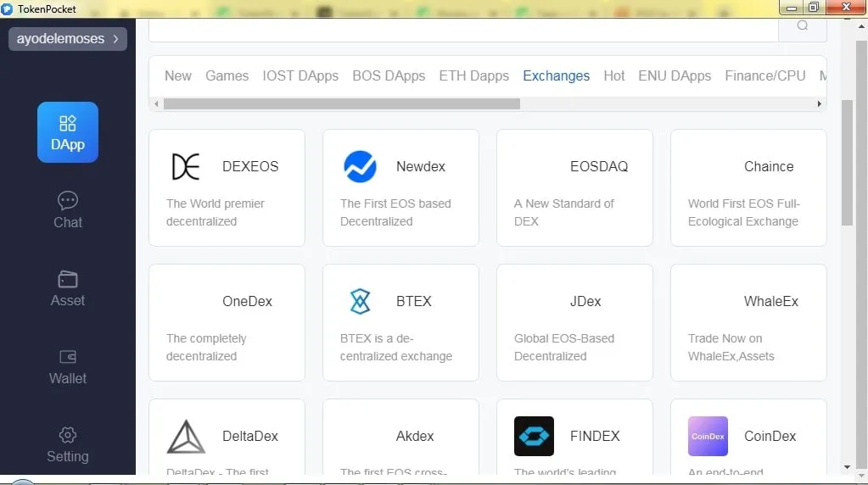868x485 pixels.
Task: Open the IOST DApps tab
Action: pyautogui.click(x=300, y=75)
